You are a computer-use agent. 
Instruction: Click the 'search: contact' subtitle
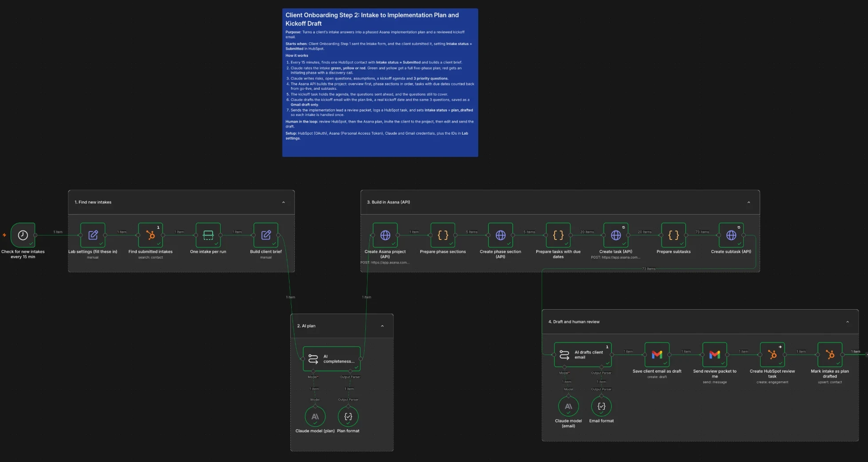pos(151,258)
